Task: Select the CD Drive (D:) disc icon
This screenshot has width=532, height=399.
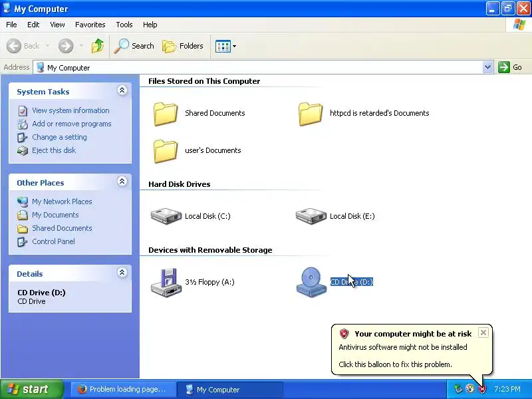Action: (x=311, y=282)
